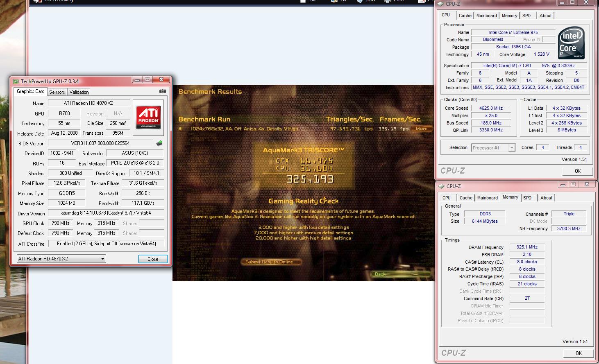Image resolution: width=599 pixels, height=364 pixels.
Task: Click the Memory Type value GDDR5
Action: (x=67, y=193)
